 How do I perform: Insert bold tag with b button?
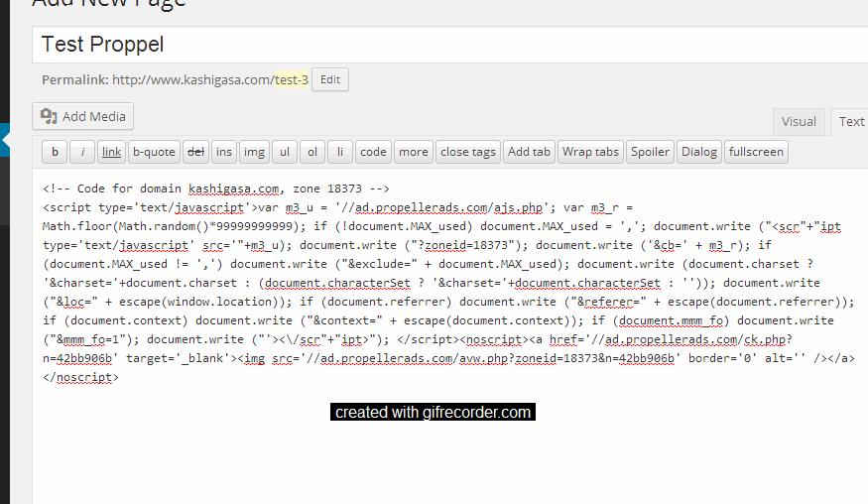pos(55,152)
